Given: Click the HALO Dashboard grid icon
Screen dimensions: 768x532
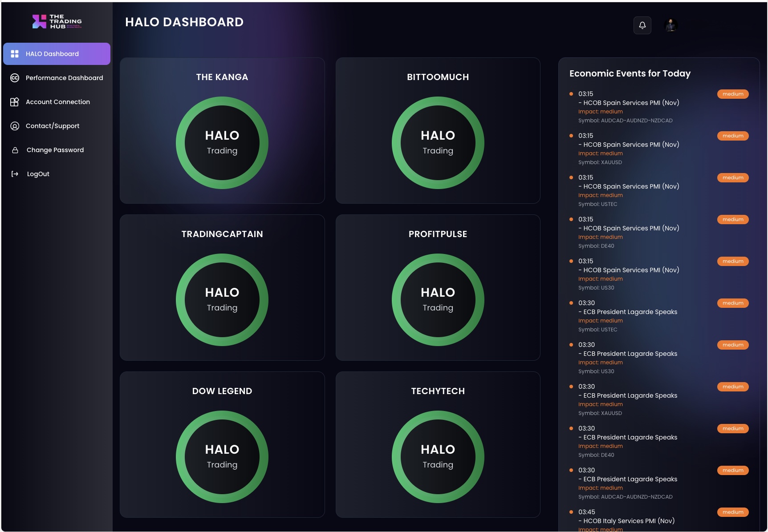Looking at the screenshot, I should click(x=15, y=54).
